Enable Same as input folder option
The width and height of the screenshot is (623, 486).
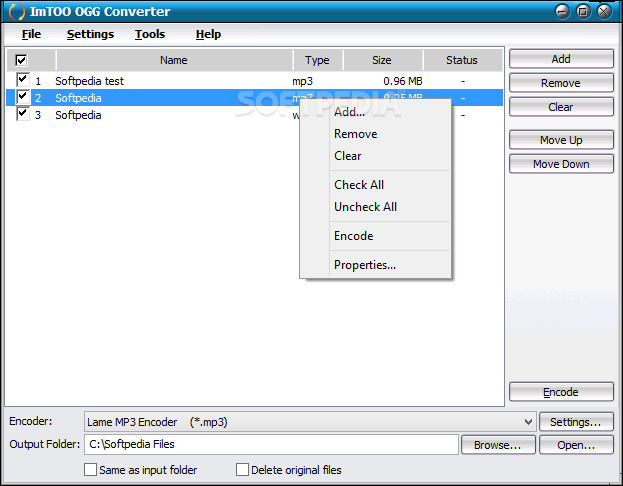(90, 469)
